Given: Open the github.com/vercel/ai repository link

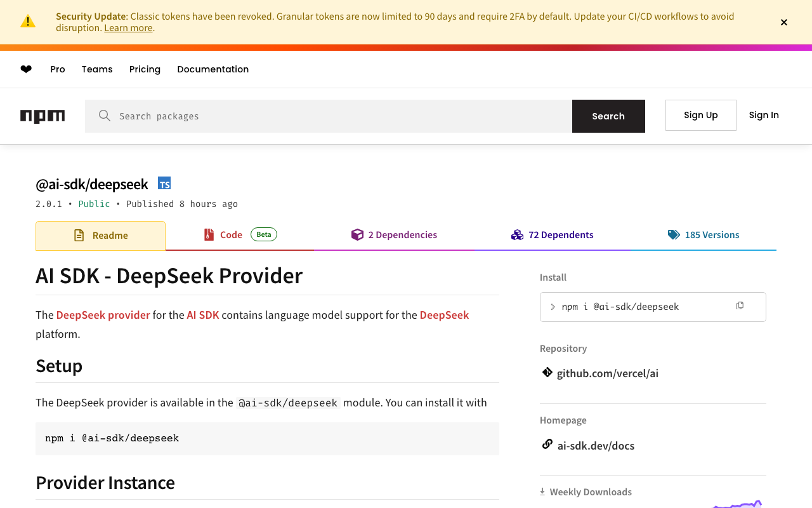Looking at the screenshot, I should point(607,373).
